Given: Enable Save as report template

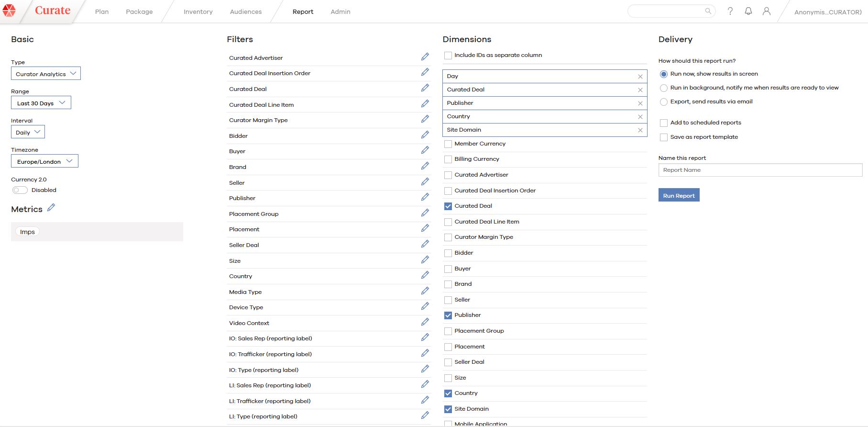Looking at the screenshot, I should tap(663, 137).
